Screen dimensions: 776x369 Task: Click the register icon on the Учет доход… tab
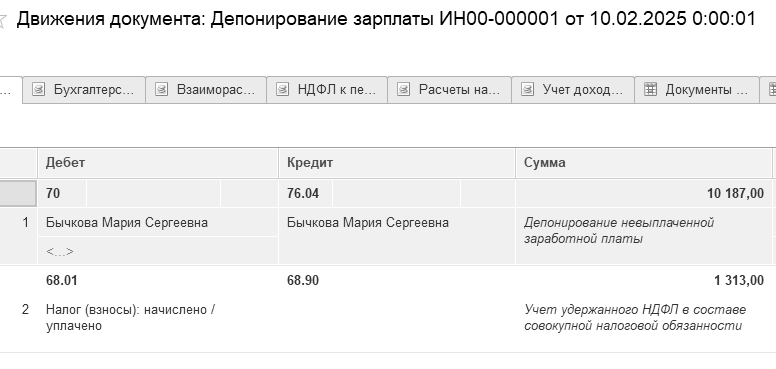pyautogui.click(x=527, y=90)
